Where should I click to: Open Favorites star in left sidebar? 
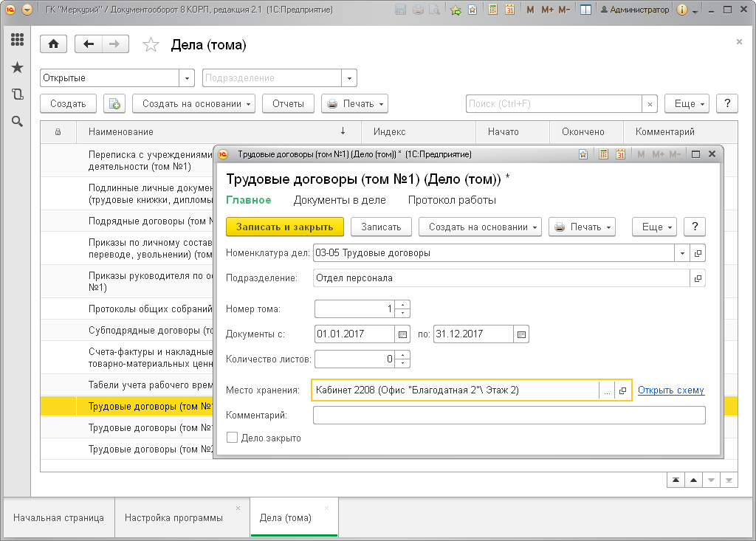[18, 67]
